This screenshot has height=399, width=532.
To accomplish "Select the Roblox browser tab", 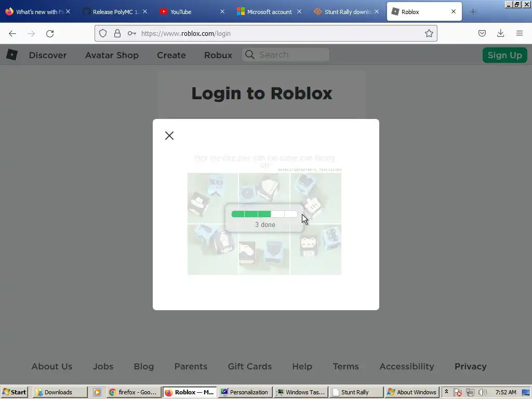I will pyautogui.click(x=424, y=11).
